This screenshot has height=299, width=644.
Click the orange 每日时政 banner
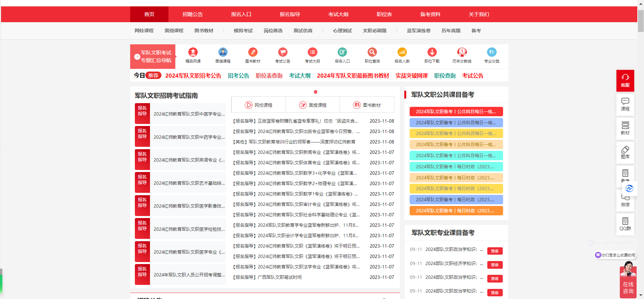[x=456, y=211]
